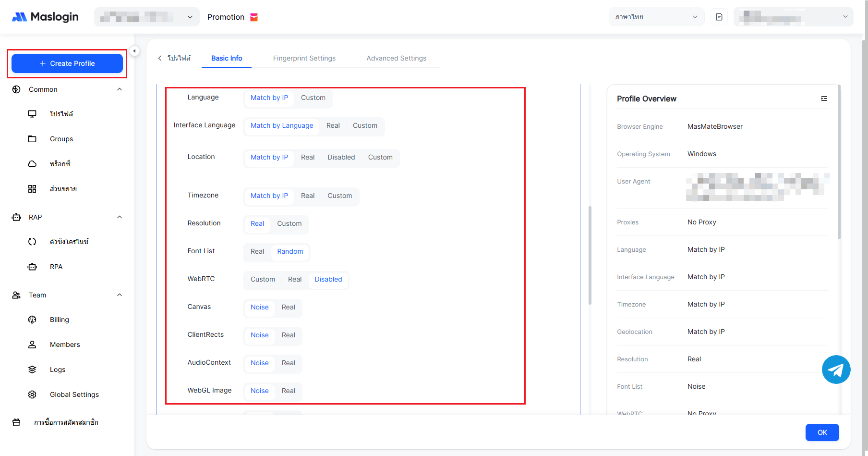Open the Logs layers icon
The image size is (868, 456).
(32, 370)
